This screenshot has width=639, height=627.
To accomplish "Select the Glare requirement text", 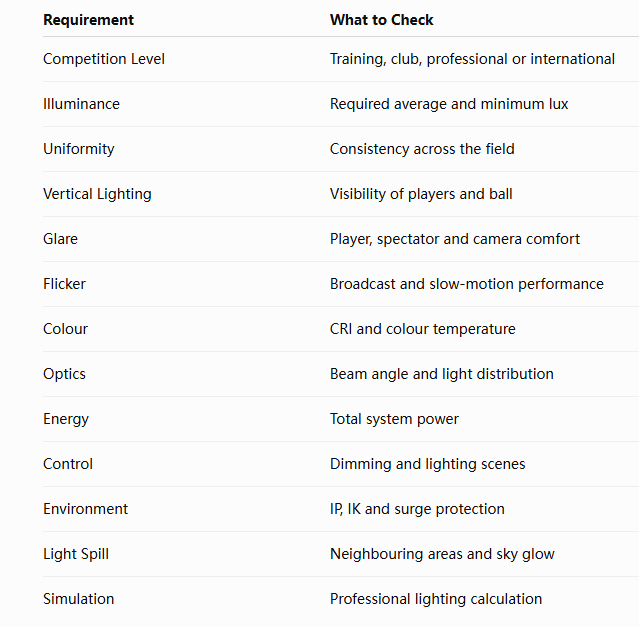I will click(x=60, y=239).
